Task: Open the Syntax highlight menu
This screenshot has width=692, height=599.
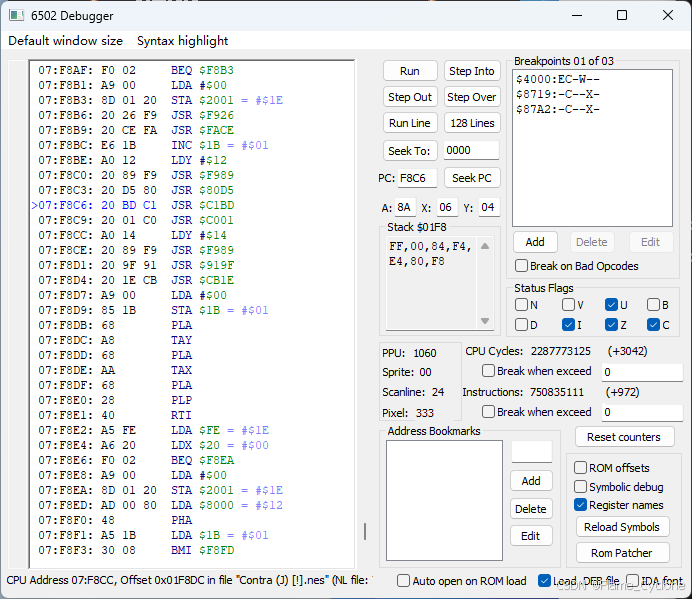Action: tap(182, 41)
